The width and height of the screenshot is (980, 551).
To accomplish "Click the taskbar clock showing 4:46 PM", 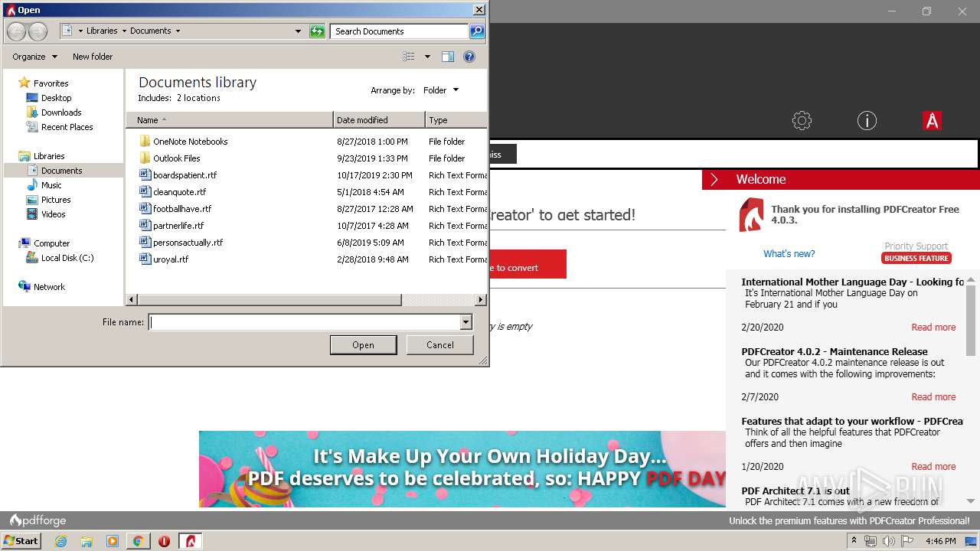I will 940,541.
